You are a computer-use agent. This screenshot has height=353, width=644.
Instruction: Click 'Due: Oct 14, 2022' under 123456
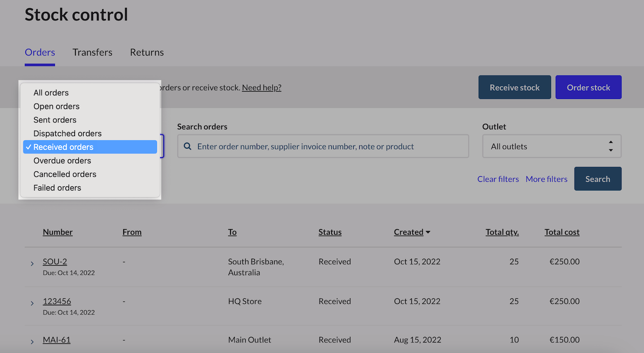(69, 312)
